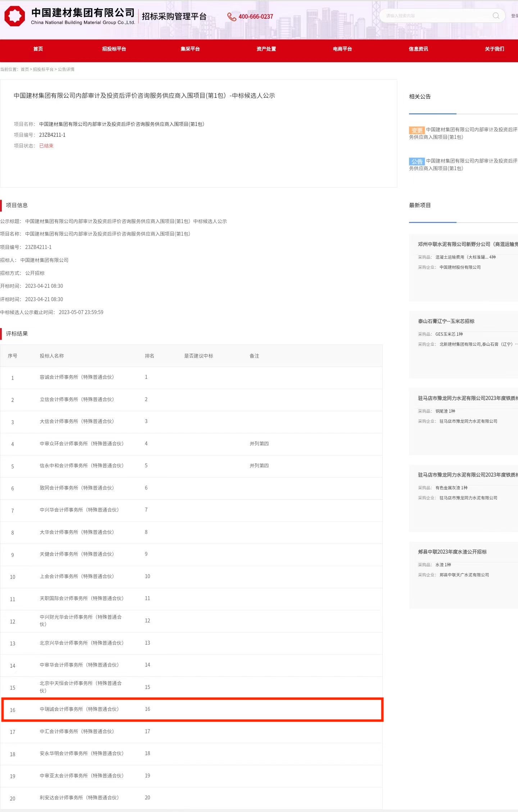Image resolution: width=518 pixels, height=812 pixels.
Task: Click the 已结束 project status text
Action: coord(46,146)
